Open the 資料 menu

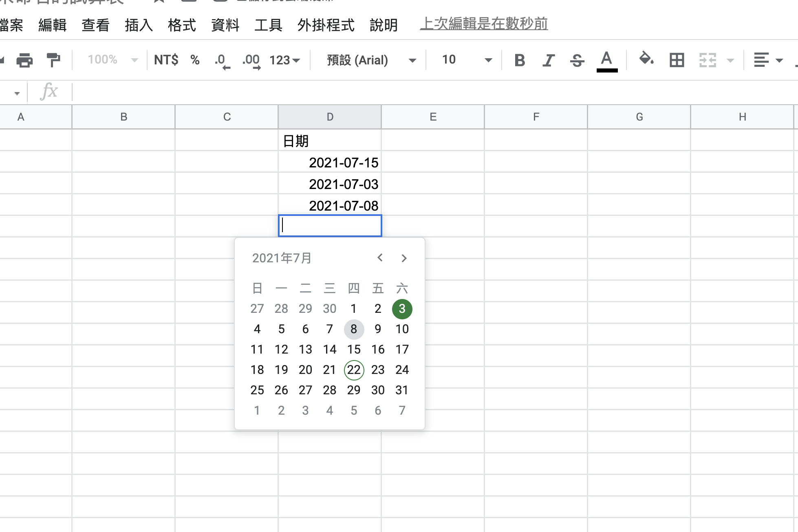pos(225,25)
